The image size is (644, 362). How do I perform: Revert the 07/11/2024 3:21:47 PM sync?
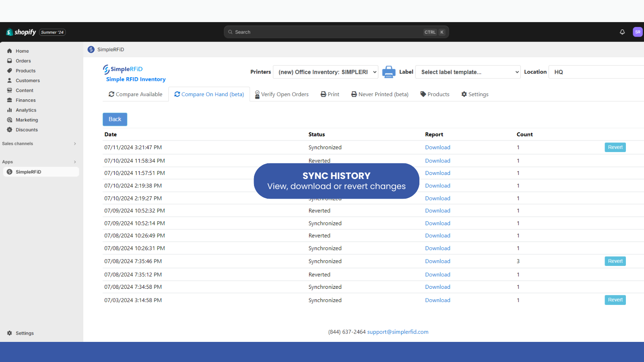(x=615, y=147)
